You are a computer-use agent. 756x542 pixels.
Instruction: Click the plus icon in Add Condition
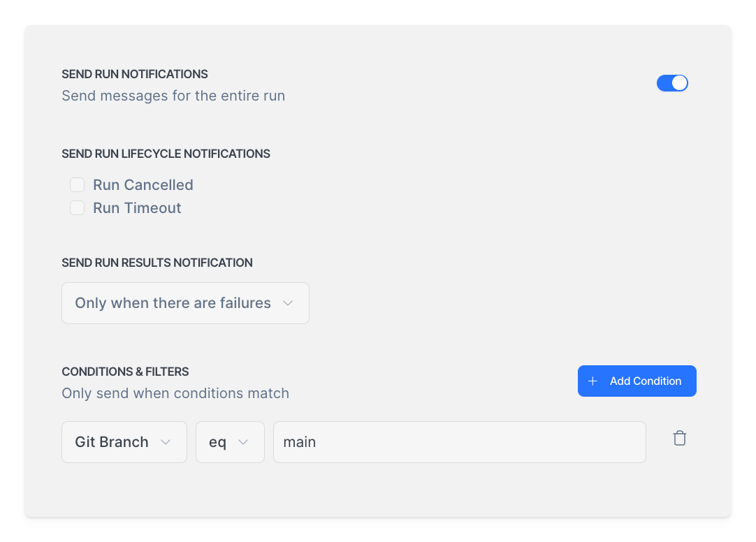(x=593, y=381)
